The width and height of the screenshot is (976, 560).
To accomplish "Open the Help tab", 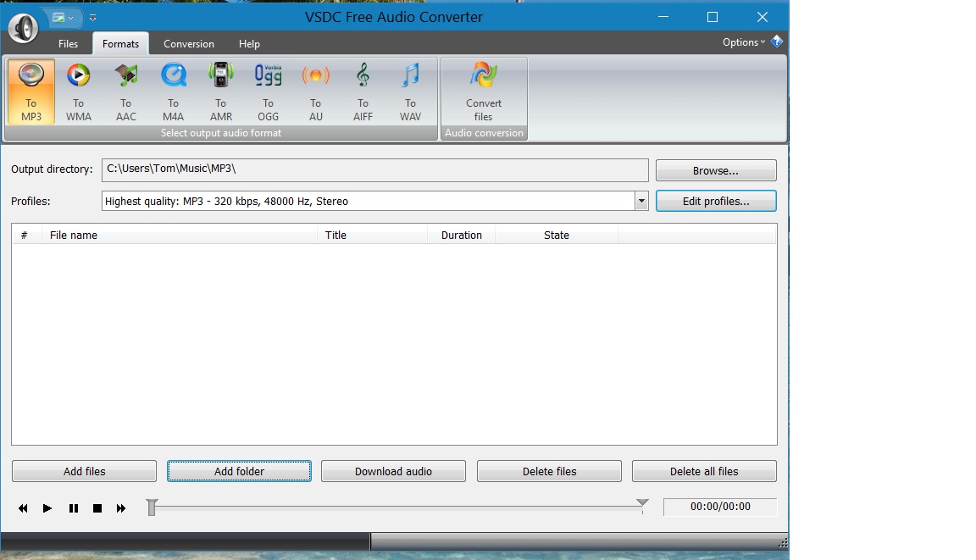I will pyautogui.click(x=249, y=43).
